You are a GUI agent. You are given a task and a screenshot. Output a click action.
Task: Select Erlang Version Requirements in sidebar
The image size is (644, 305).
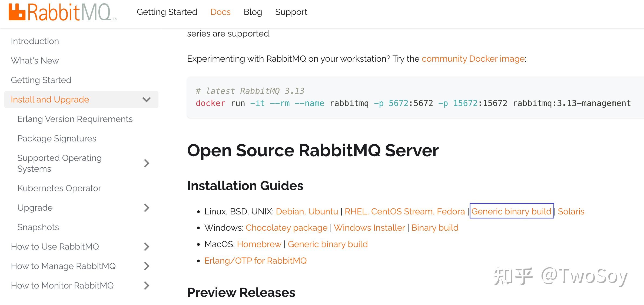click(75, 119)
